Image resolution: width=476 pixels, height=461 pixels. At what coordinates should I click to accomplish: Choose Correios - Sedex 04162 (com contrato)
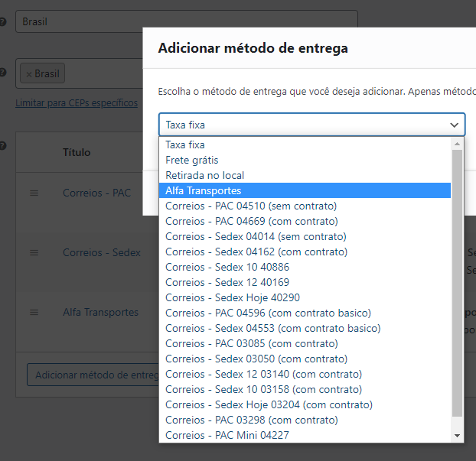click(x=305, y=252)
